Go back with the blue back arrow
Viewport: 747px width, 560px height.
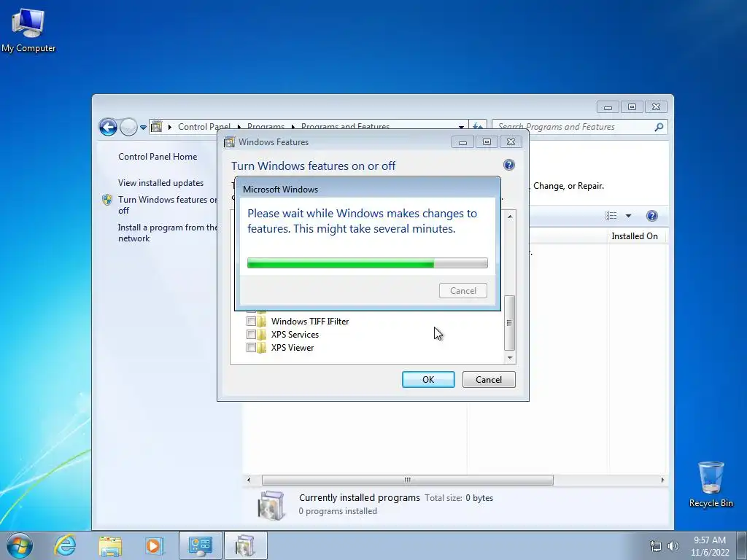(108, 127)
